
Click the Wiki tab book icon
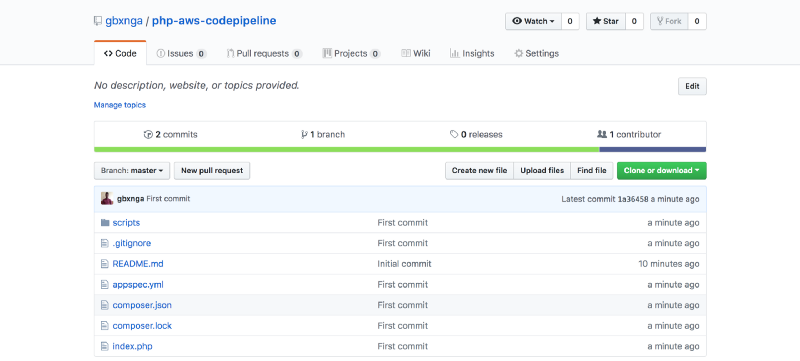click(406, 53)
